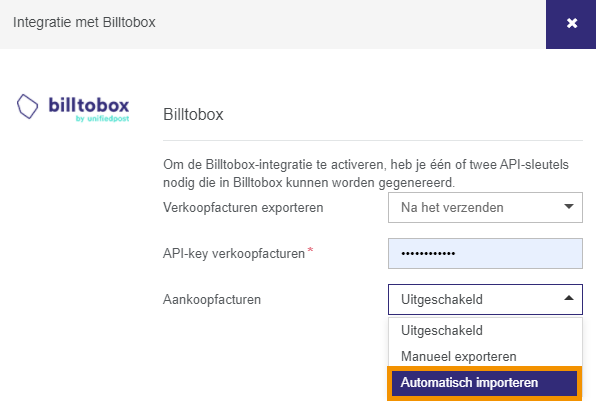
Task: Pick Automatisch importeren option
Action: [x=484, y=383]
